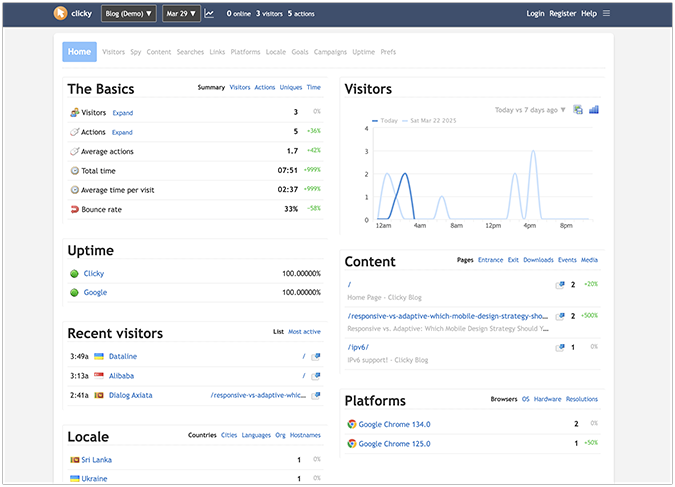Click the Ukraine flag on the Dataline row
Image resolution: width=675 pixels, height=487 pixels.
pos(99,356)
